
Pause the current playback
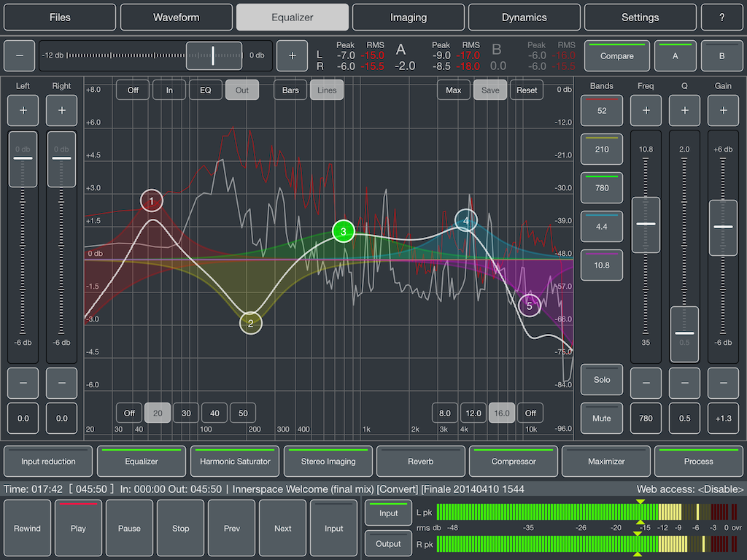point(129,528)
